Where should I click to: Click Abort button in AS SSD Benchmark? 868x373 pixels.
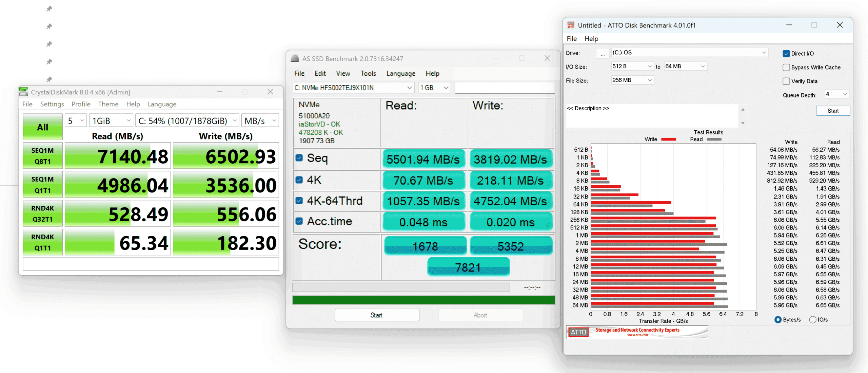(480, 315)
